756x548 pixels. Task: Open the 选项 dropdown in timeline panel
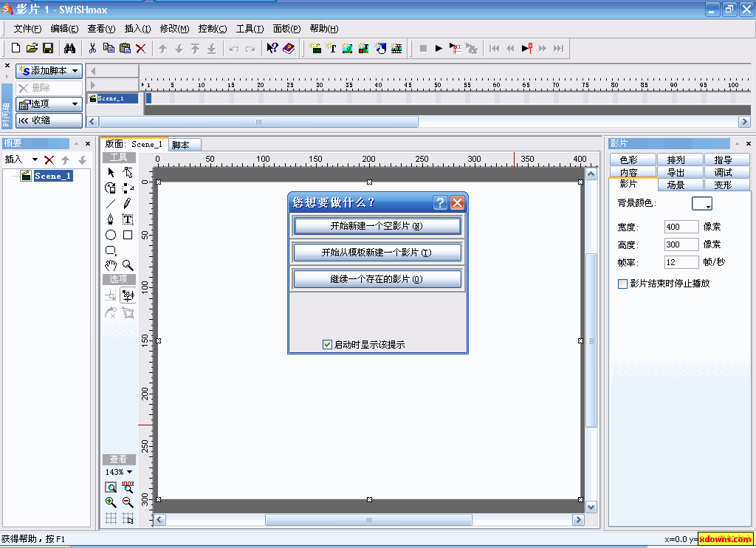pyautogui.click(x=49, y=104)
